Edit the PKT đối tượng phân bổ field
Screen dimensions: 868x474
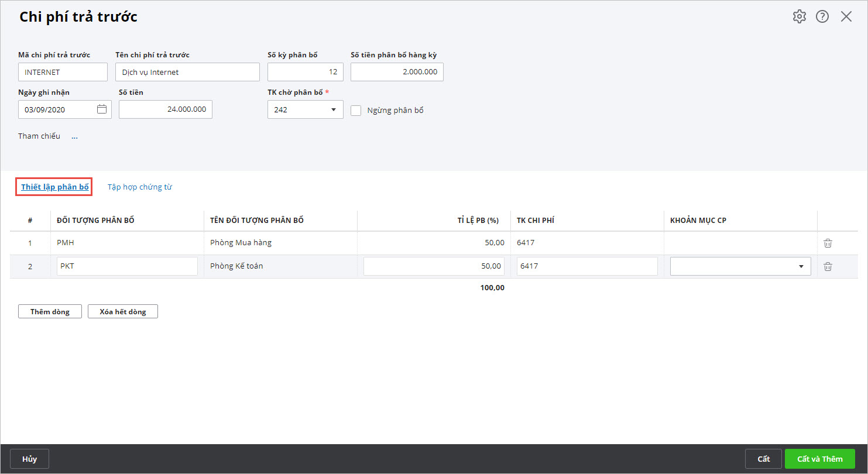tap(128, 266)
